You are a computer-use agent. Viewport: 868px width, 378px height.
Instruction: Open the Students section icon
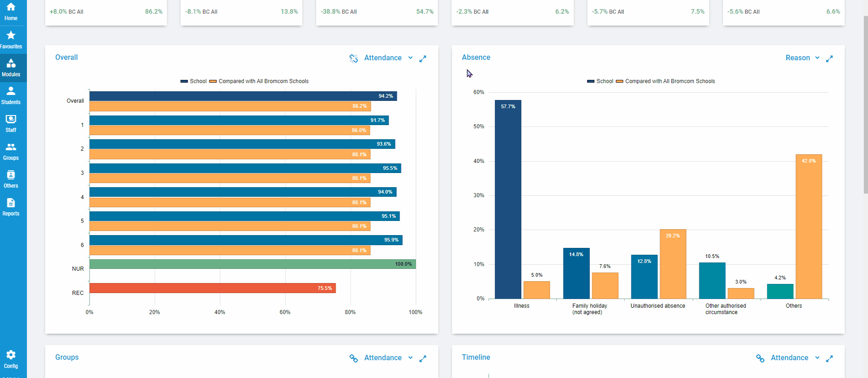[x=11, y=95]
